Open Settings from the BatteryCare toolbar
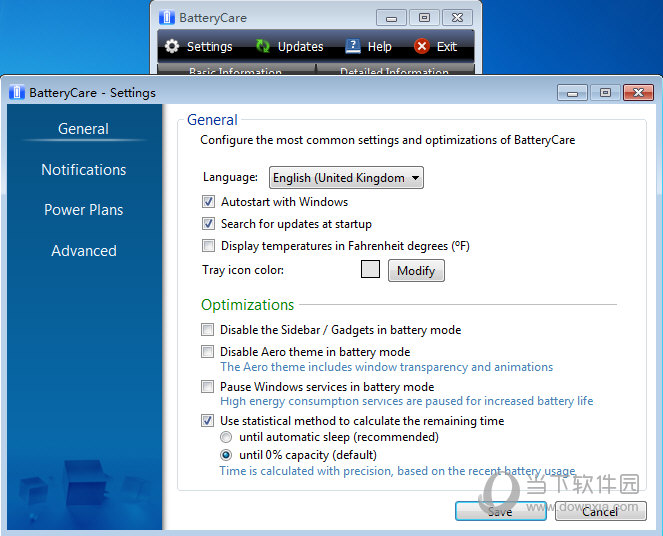663x536 pixels. click(199, 46)
